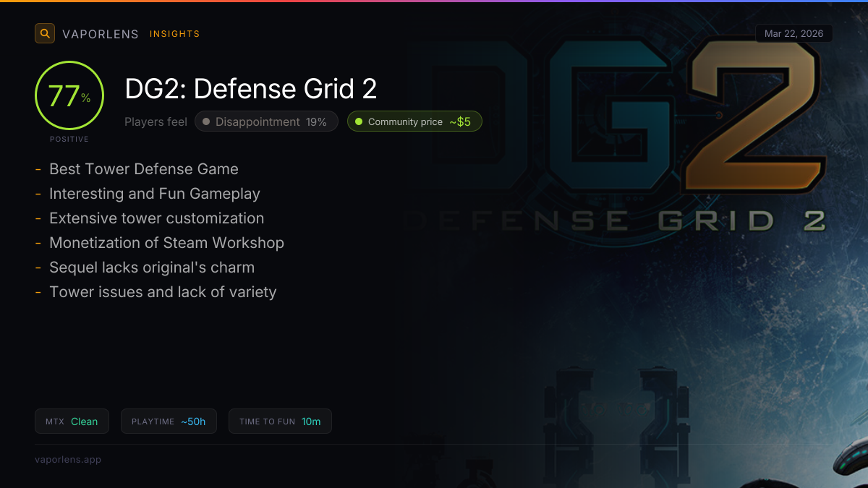
Task: Click the Interesting and Fun Gameplay item
Action: coord(154,194)
